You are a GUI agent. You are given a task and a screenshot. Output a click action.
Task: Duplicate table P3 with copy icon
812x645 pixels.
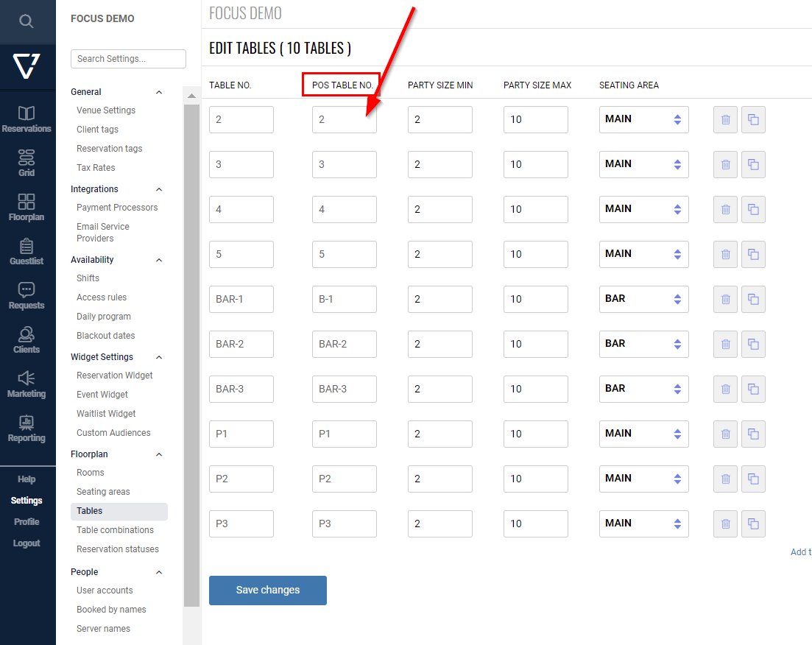point(753,524)
